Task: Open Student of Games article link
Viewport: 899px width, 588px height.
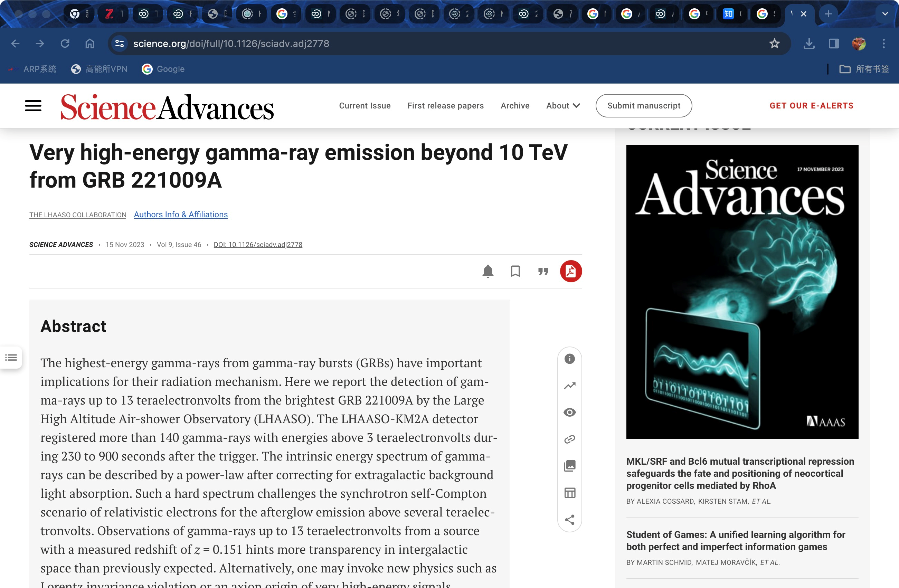Action: pos(736,541)
